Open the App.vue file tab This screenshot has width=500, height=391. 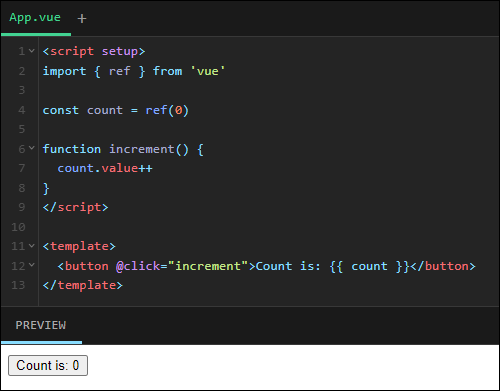coord(35,18)
